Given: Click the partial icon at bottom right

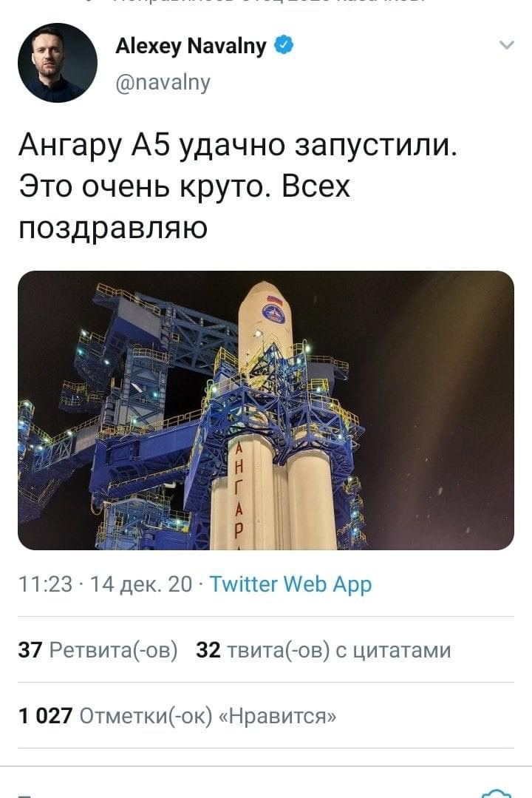Looking at the screenshot, I should pos(496,793).
